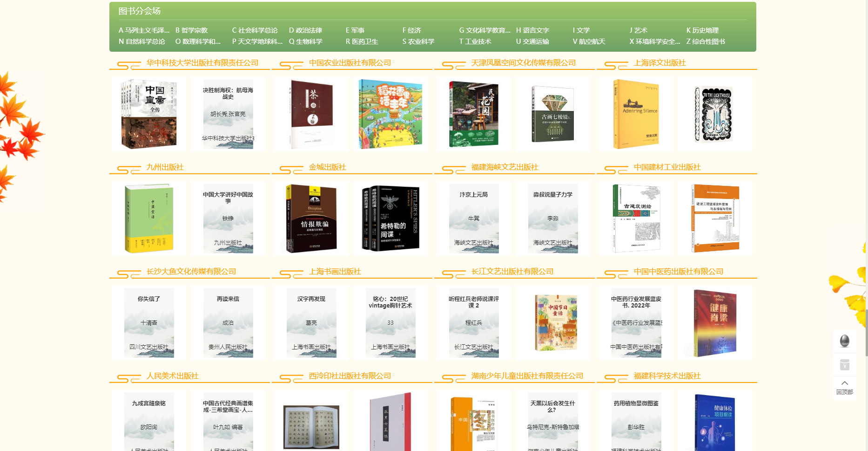Open publisher 上海译文出版社 heading link

(659, 63)
